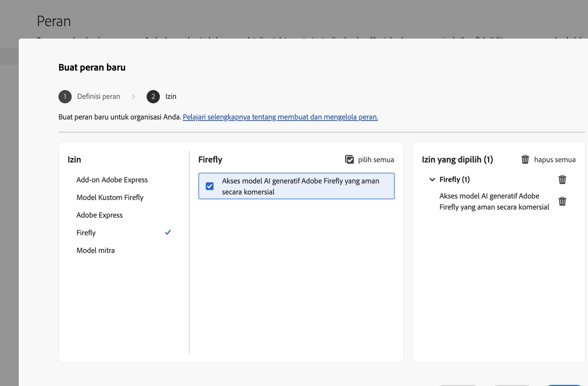
Task: Click the step 2 circle labeled Izin
Action: (153, 97)
